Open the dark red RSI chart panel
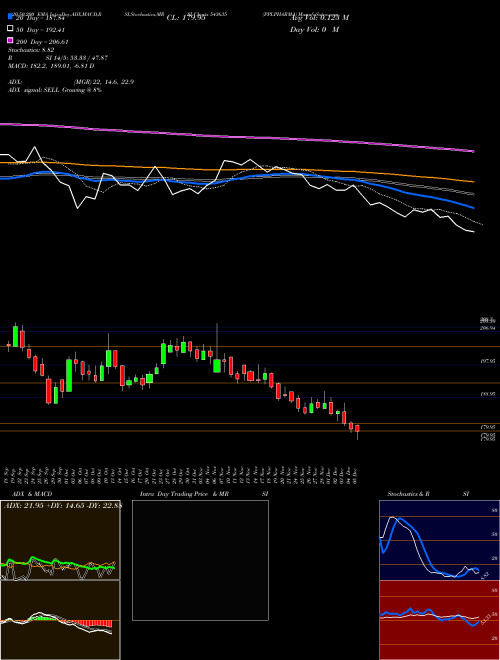This screenshot has height=660, width=500. 439,620
